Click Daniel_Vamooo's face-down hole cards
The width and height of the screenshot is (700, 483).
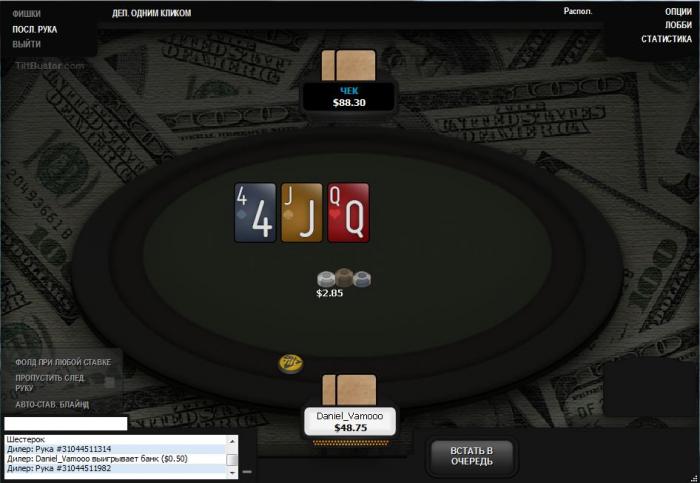point(349,390)
